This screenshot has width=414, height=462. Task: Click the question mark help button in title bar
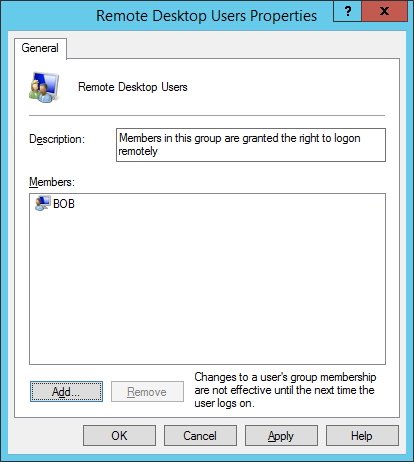tap(347, 12)
